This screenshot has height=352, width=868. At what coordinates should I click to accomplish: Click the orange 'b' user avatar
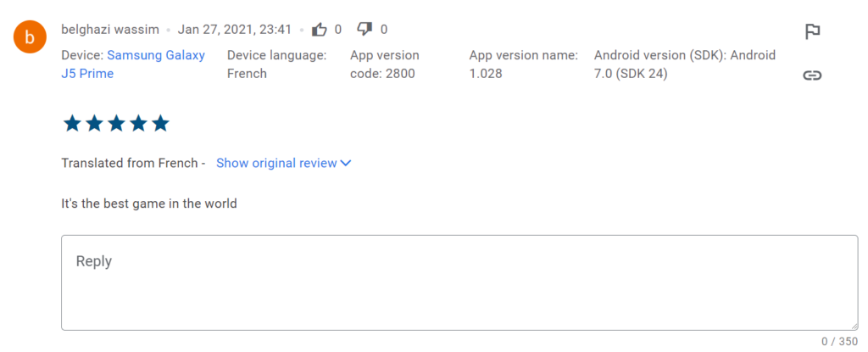[30, 37]
